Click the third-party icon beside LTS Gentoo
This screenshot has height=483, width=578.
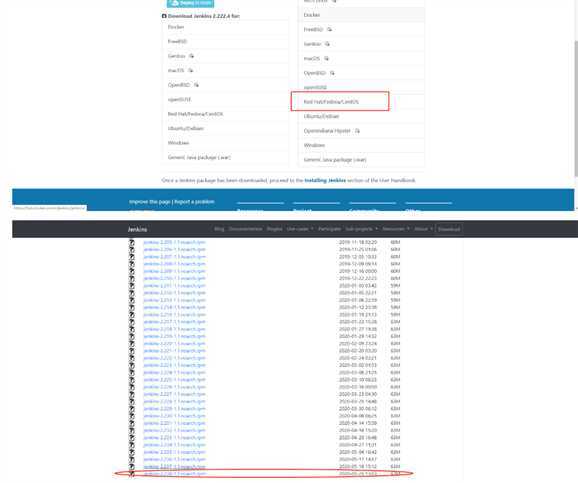[191, 56]
